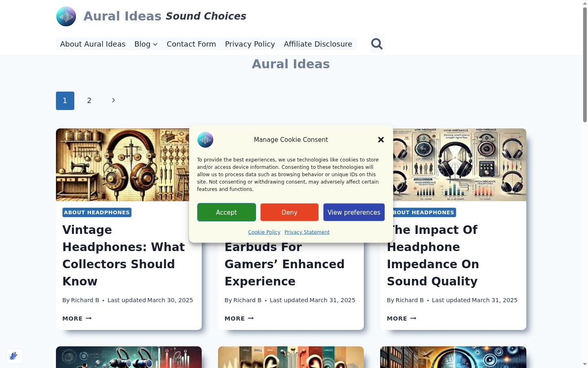Click the Aural Ideas page heading

[x=291, y=64]
